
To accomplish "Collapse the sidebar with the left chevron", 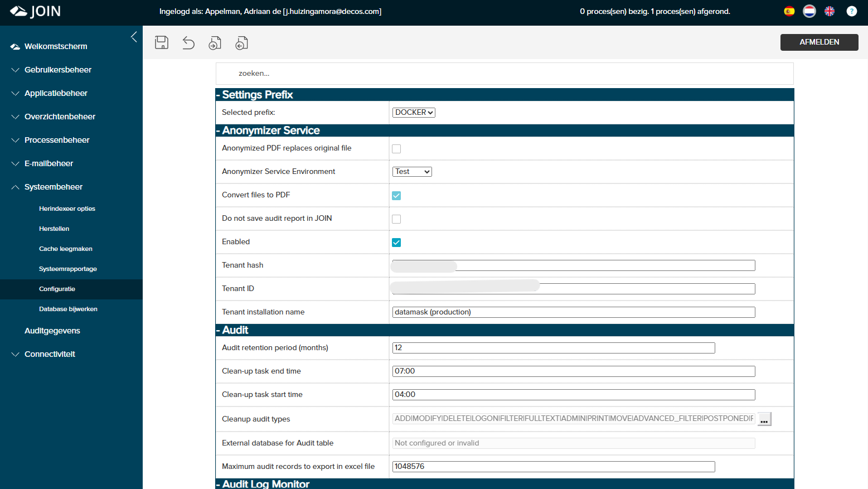I will click(134, 37).
